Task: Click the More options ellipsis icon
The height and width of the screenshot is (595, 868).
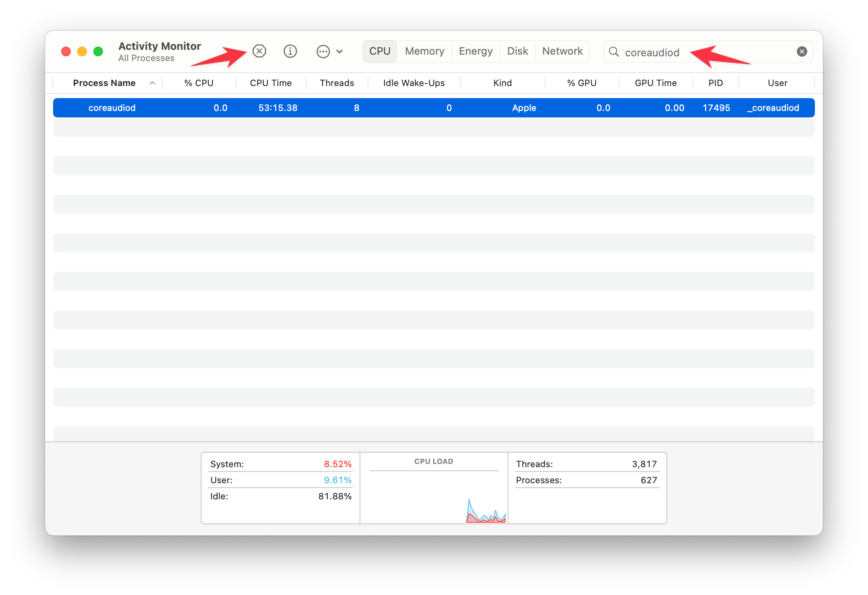Action: pos(323,51)
